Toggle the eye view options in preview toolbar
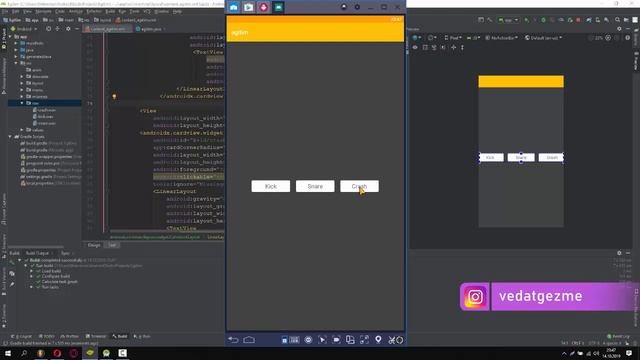 [415, 47]
